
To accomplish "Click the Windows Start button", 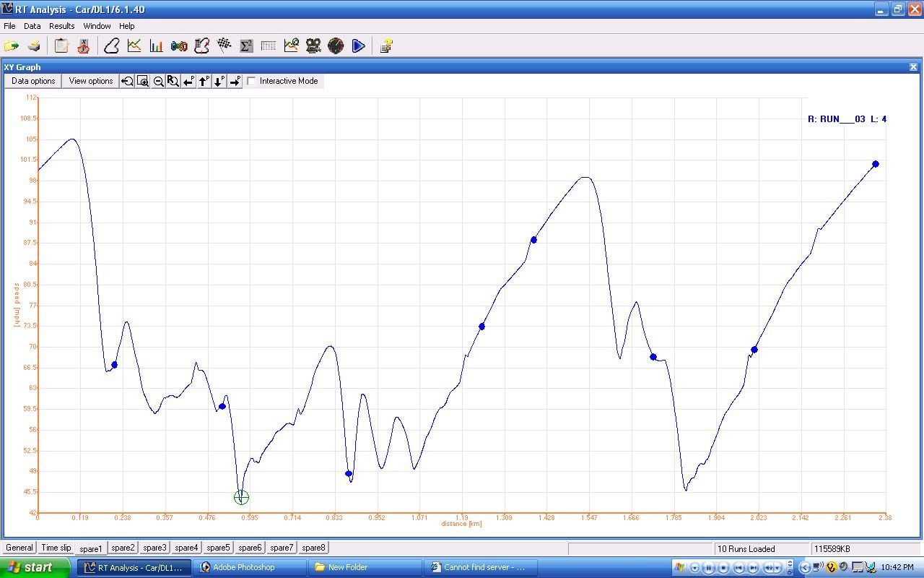I will 35,567.
